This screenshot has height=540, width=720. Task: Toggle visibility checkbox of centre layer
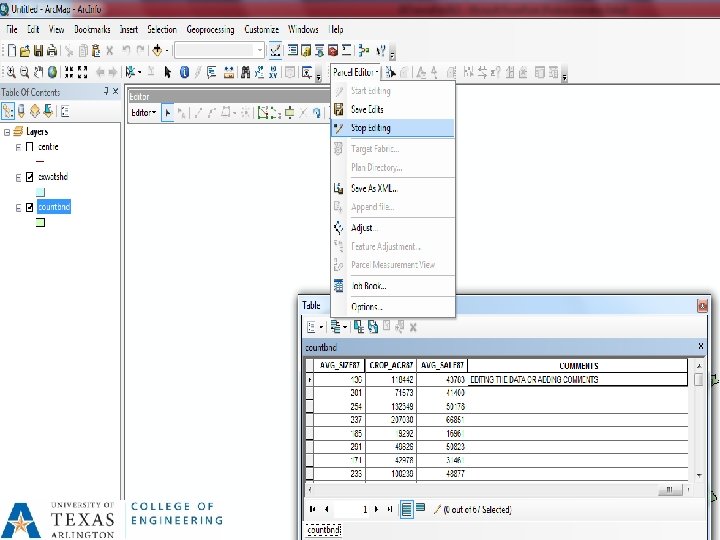[x=29, y=147]
